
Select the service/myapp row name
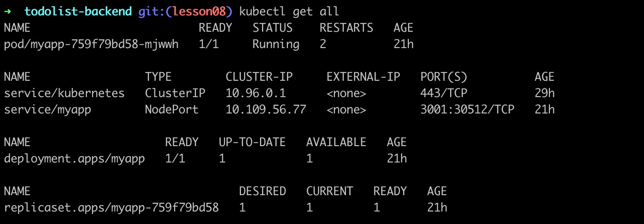[48, 110]
